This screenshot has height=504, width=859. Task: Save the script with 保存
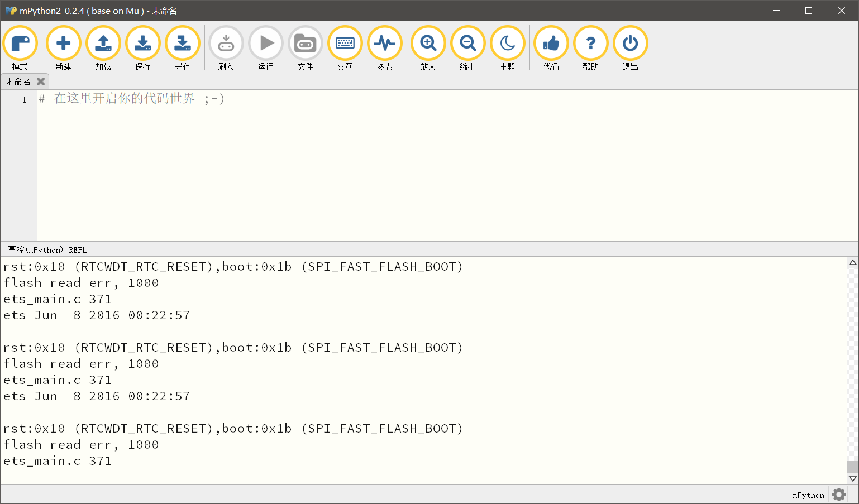tap(143, 49)
